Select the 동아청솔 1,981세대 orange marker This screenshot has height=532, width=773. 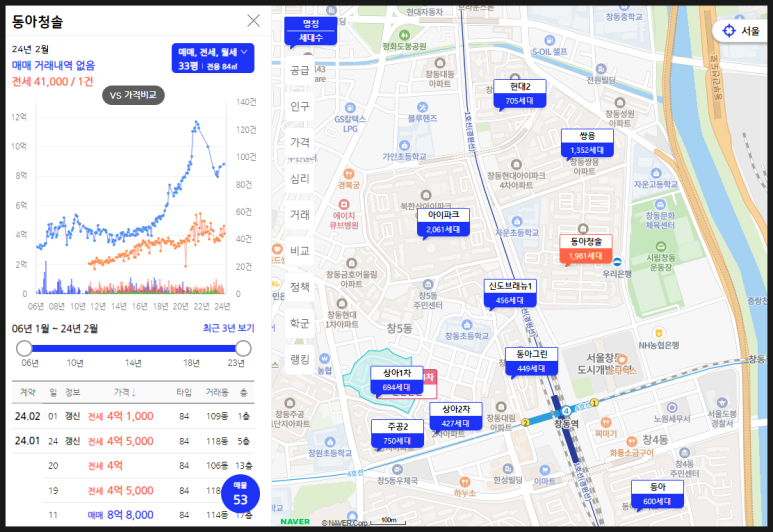point(586,249)
